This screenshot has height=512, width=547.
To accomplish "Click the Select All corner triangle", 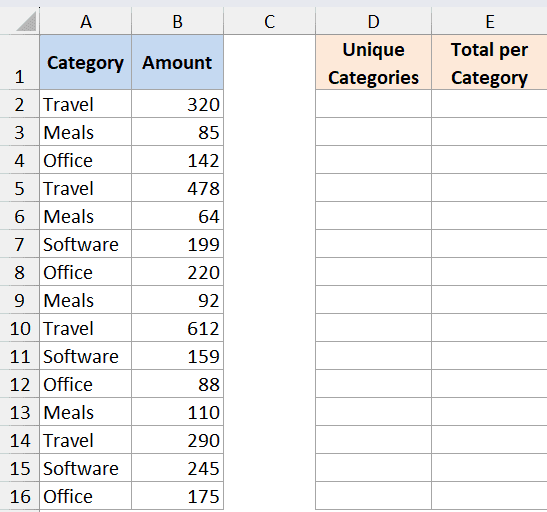I will pos(26,22).
